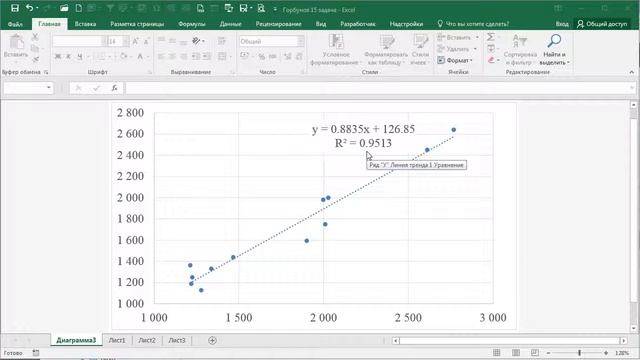Open Найти и выделить dropdown
This screenshot has height=360, width=640.
click(x=554, y=49)
